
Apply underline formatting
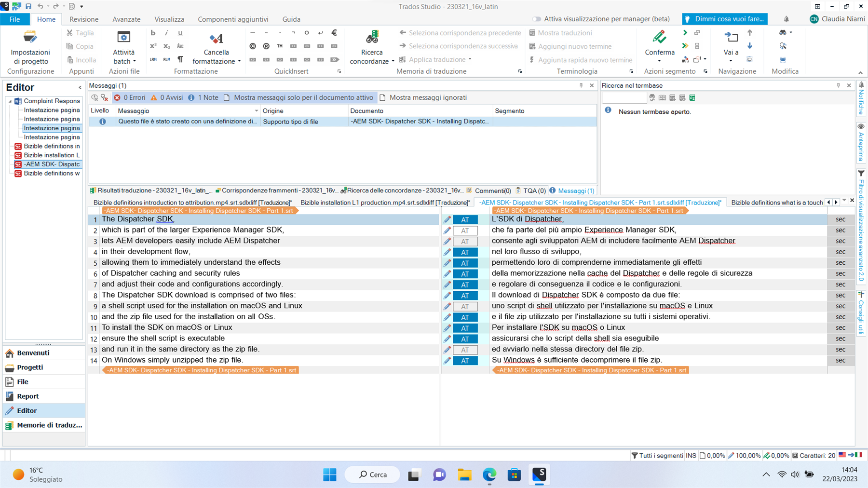(180, 33)
